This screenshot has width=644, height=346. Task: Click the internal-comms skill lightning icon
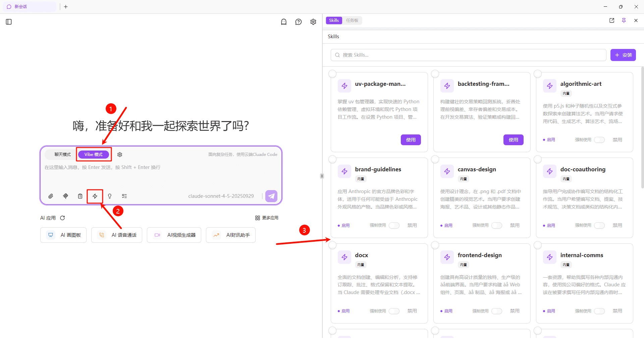tap(550, 257)
